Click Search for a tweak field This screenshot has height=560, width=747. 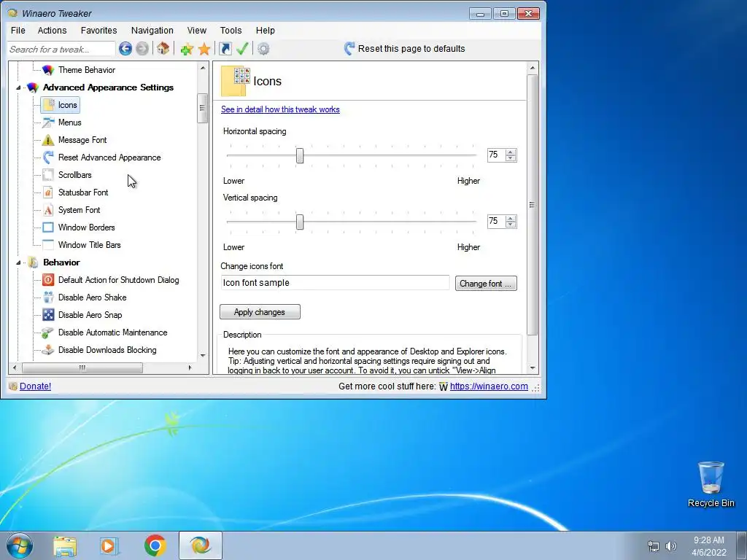[x=61, y=49]
